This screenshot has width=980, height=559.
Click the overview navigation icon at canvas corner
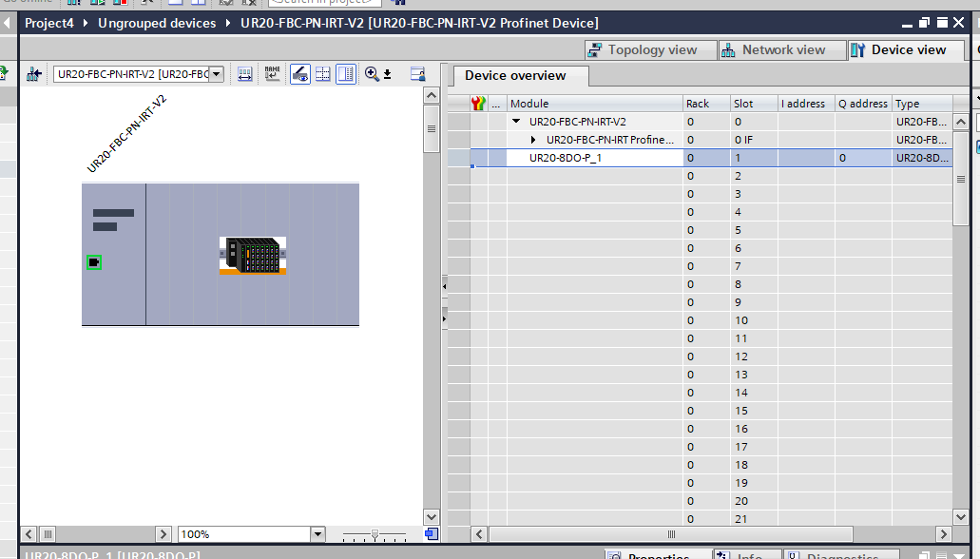(x=432, y=534)
